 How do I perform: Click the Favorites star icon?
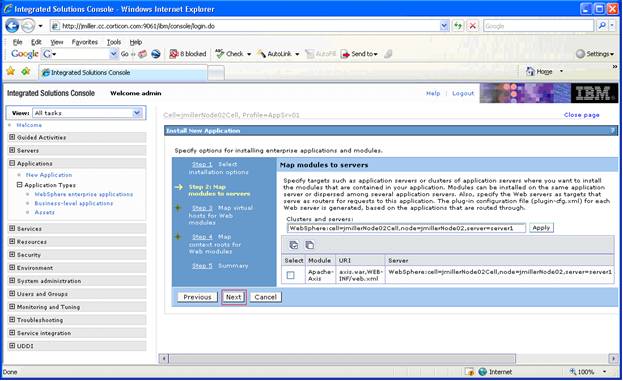pyautogui.click(x=10, y=72)
